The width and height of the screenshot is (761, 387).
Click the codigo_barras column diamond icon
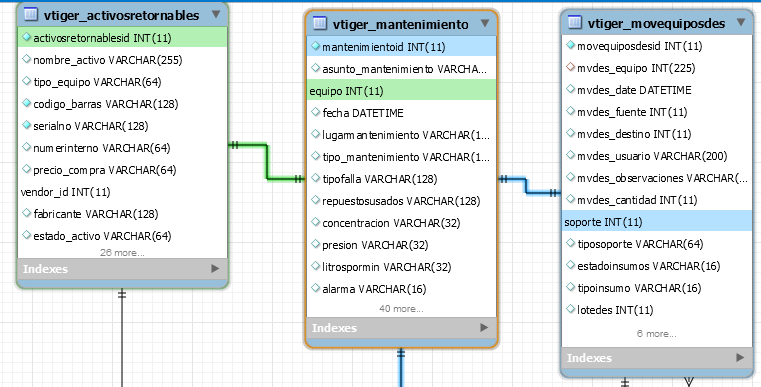coord(27,103)
